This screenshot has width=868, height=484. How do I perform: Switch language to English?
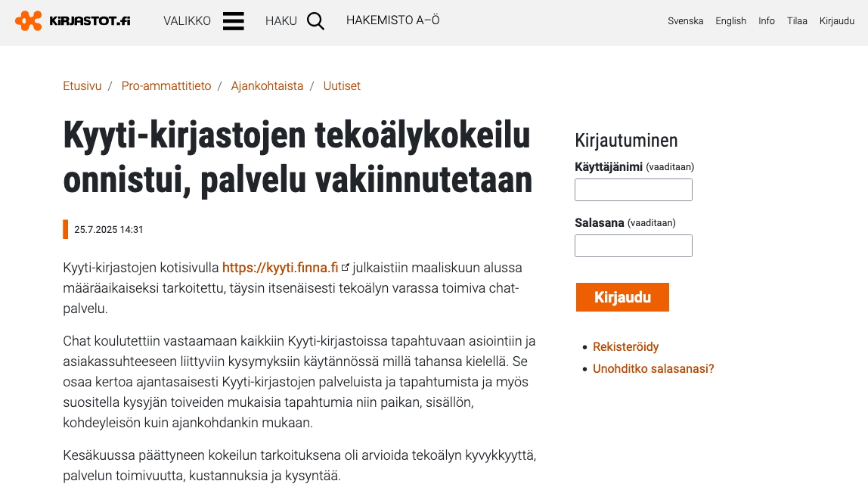point(730,21)
